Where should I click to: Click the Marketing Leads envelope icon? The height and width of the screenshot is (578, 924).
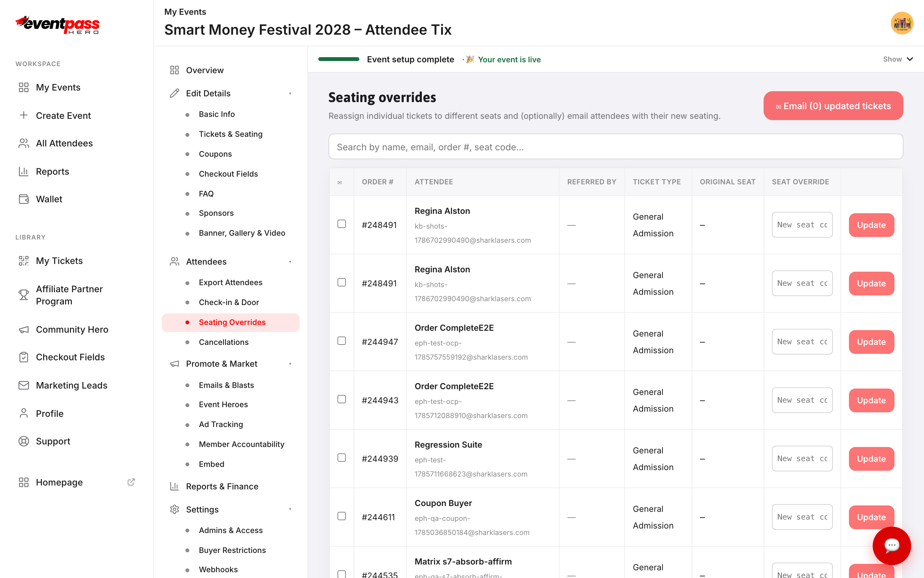24,385
